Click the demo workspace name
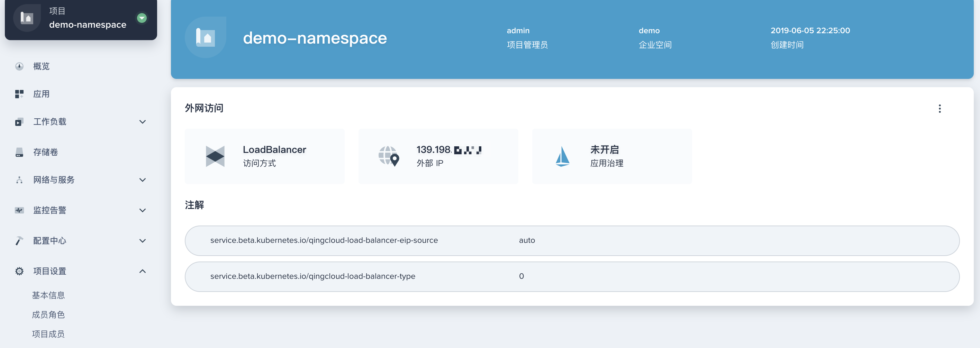 [649, 30]
